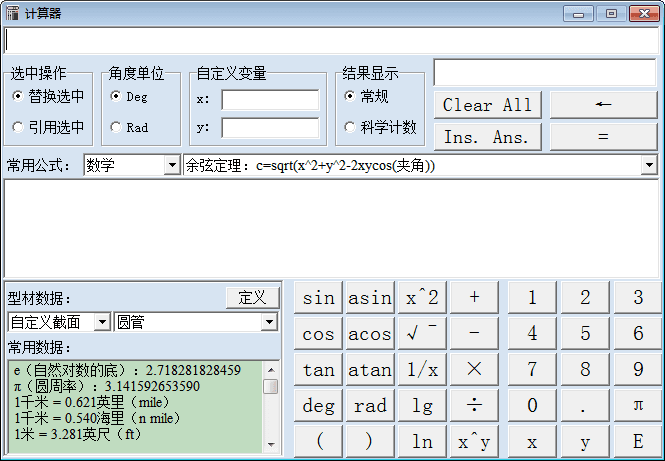This screenshot has width=665, height=461.
Task: Click the Clear All button
Action: click(488, 105)
